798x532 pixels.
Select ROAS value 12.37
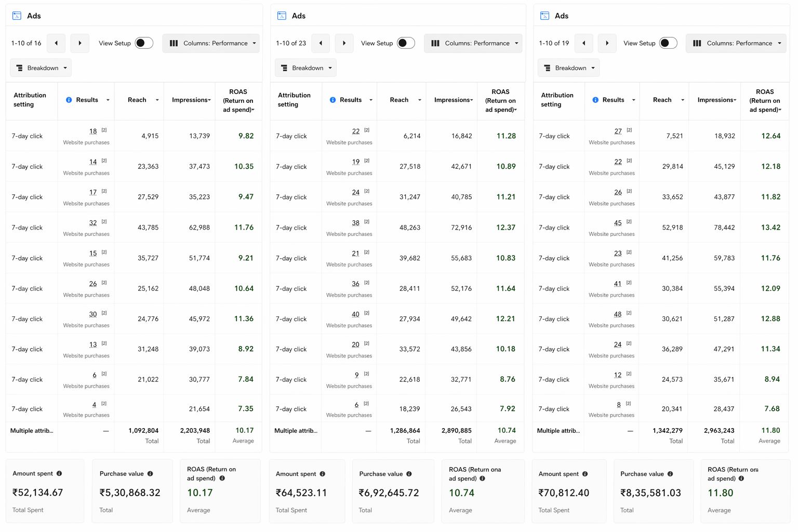[506, 228]
